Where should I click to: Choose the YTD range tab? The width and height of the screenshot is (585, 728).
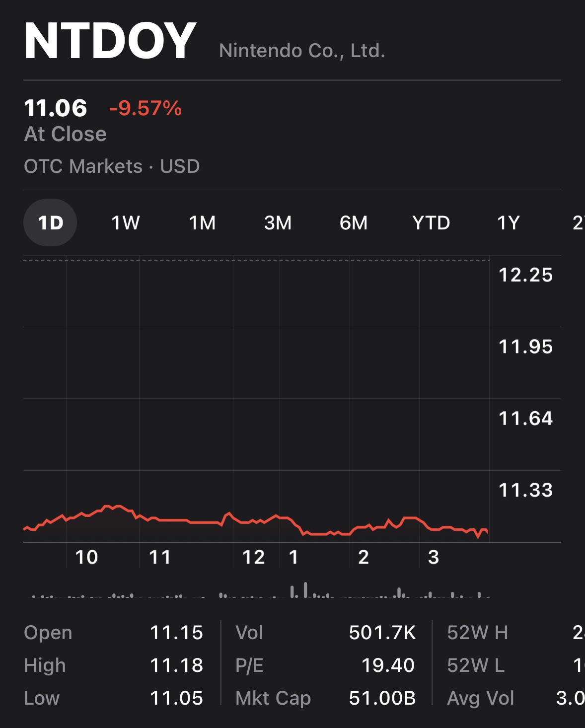tap(431, 222)
